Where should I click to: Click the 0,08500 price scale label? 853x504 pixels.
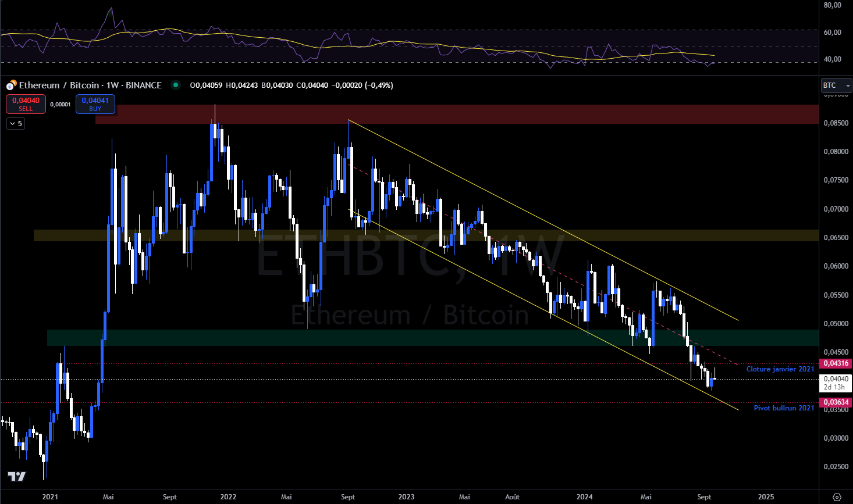point(836,123)
